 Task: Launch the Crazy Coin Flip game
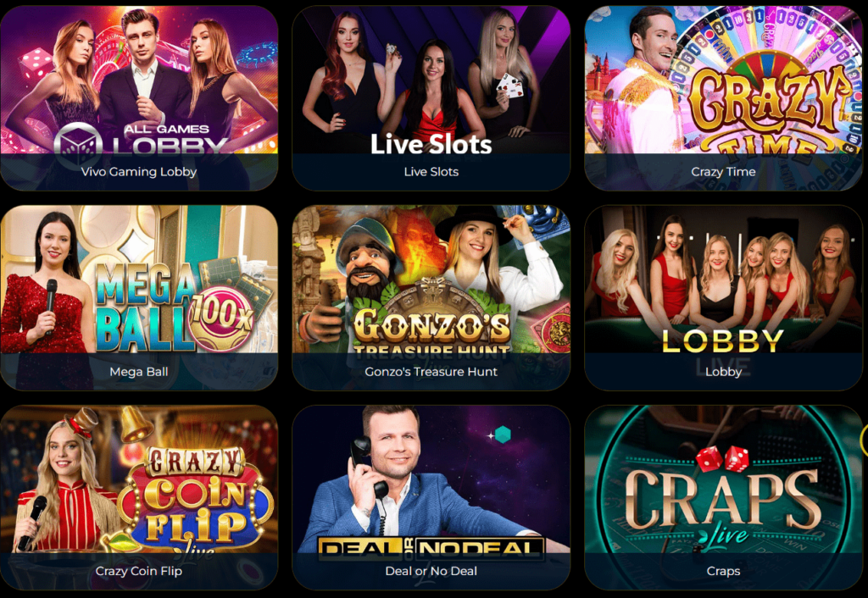(138, 497)
